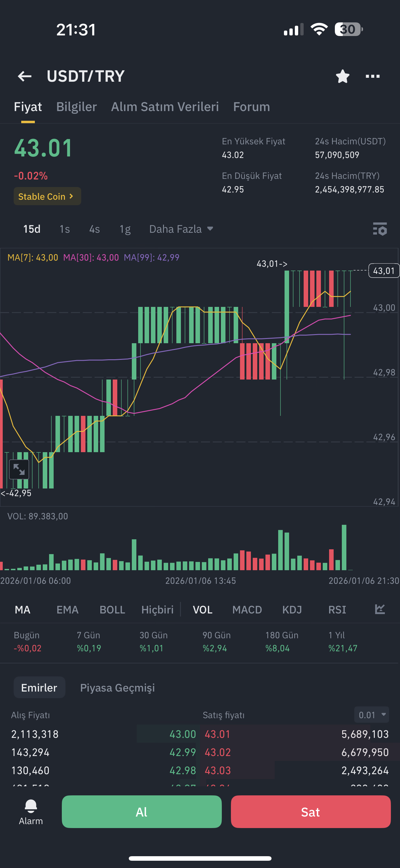The height and width of the screenshot is (868, 400).
Task: Click the 43,01 current price marker
Action: [x=384, y=271]
